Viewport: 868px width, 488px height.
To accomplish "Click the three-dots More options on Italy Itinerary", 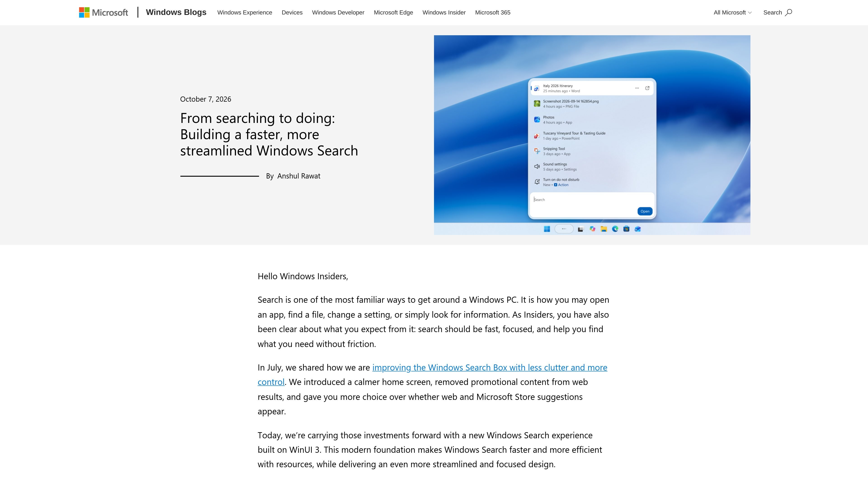I will pos(637,88).
